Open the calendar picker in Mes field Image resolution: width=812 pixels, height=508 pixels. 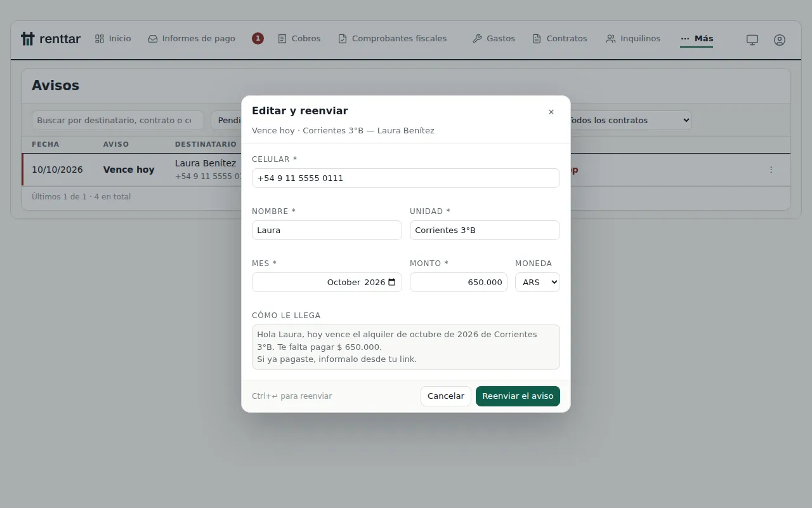[392, 282]
